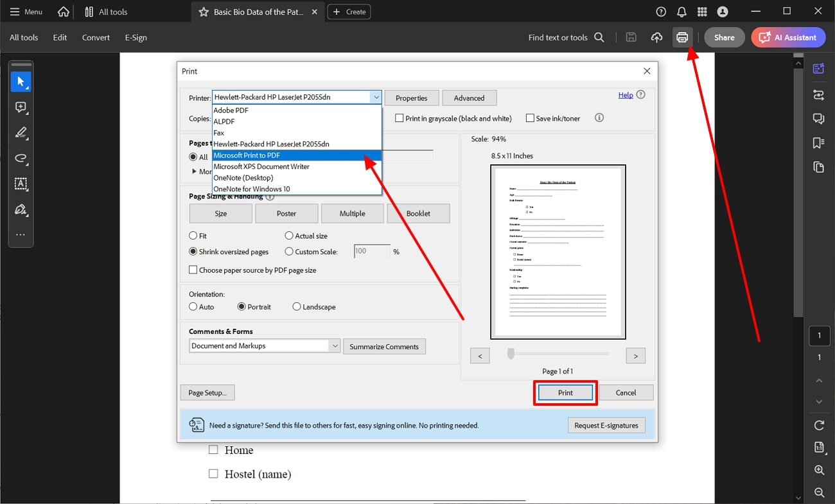
Task: Click the Cancel button
Action: pos(626,392)
